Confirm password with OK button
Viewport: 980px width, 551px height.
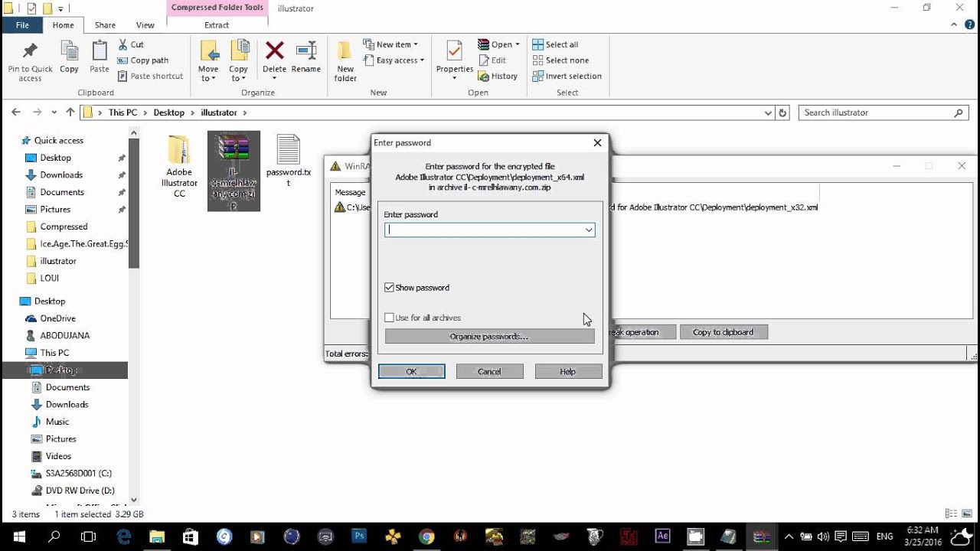pyautogui.click(x=411, y=371)
